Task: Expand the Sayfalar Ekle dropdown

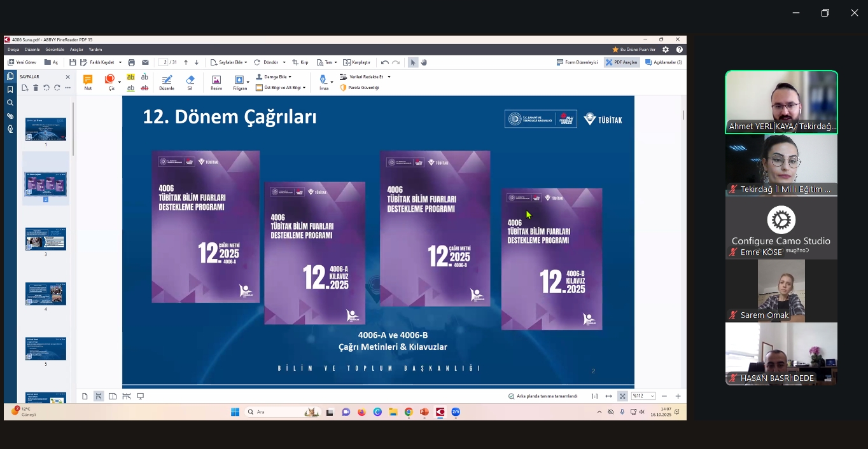Action: (233, 62)
